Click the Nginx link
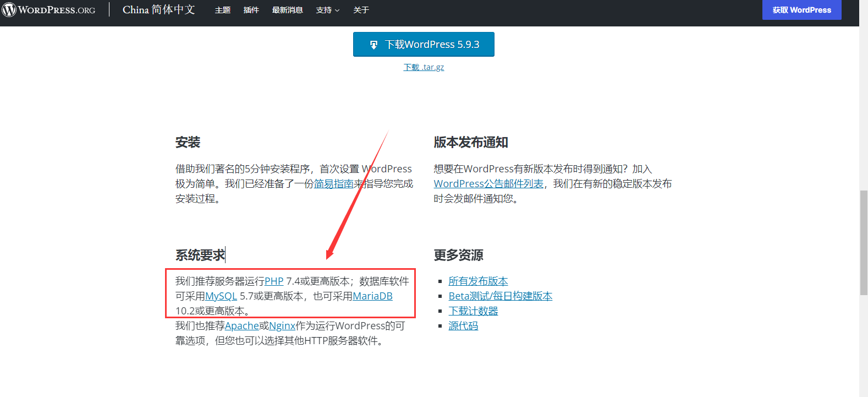The width and height of the screenshot is (868, 397). click(x=282, y=326)
